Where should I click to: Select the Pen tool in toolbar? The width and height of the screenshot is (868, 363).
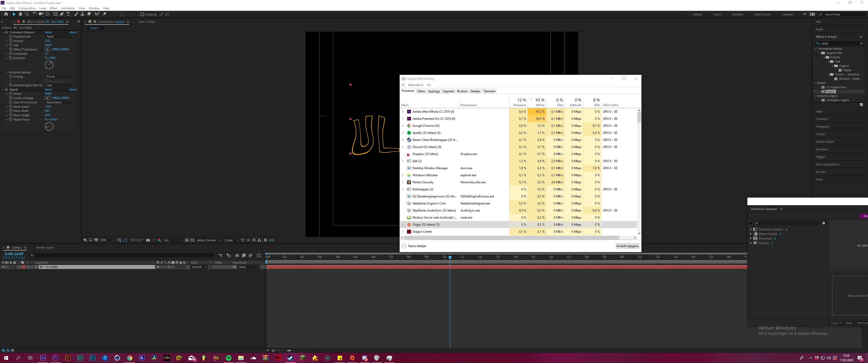pos(62,14)
